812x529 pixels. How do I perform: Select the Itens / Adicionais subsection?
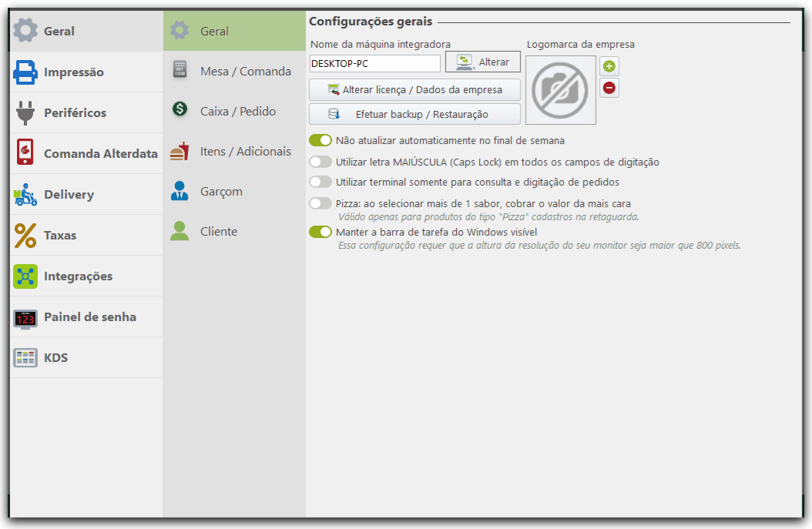click(235, 151)
